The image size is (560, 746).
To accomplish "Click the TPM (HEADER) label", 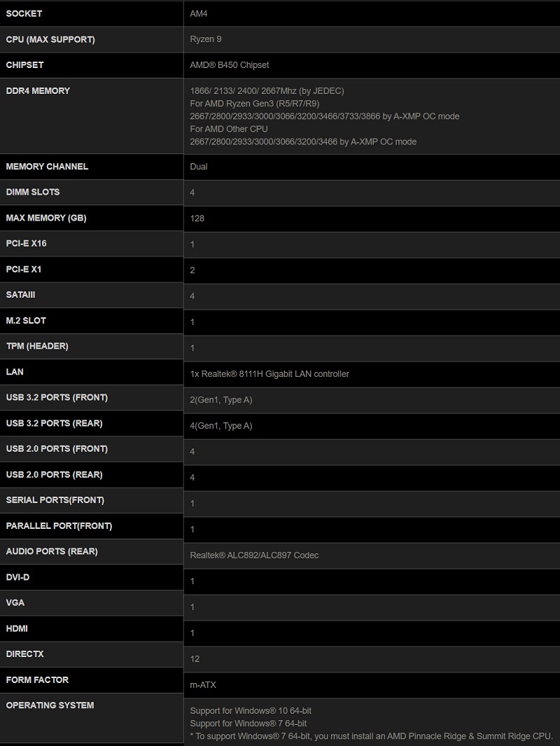I will (x=37, y=346).
